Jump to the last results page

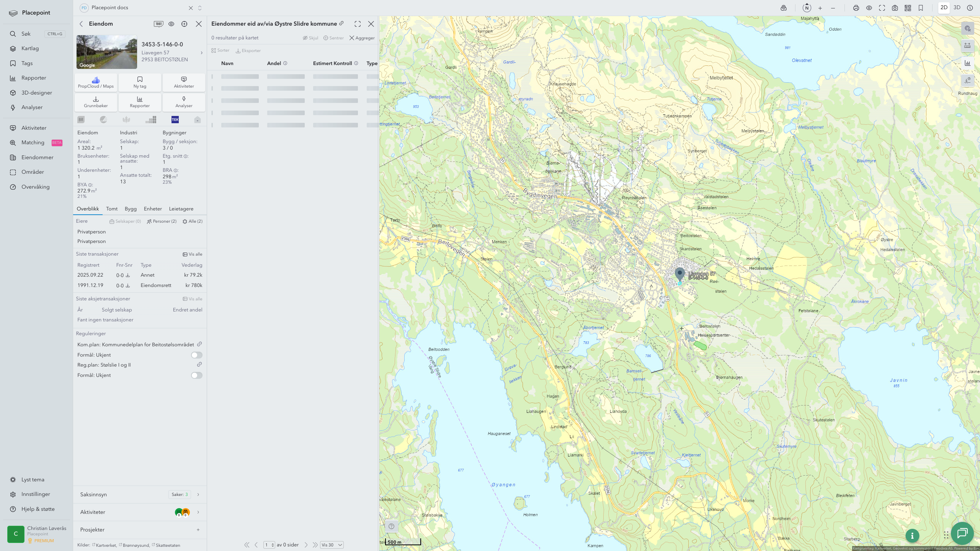click(315, 545)
